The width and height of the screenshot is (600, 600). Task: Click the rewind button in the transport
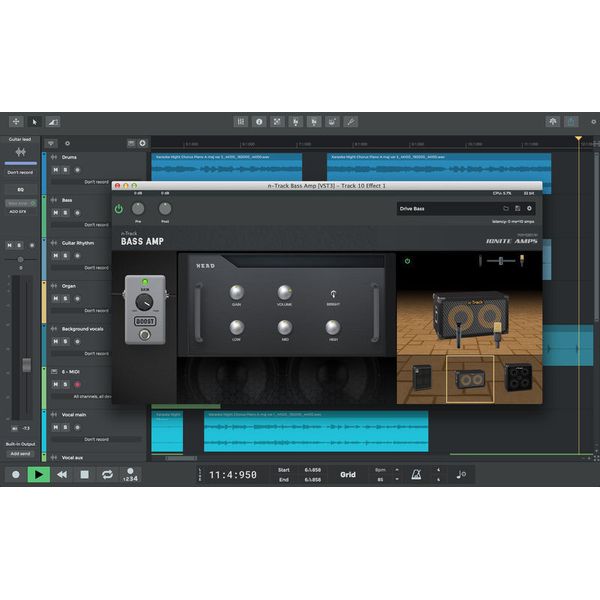tap(62, 474)
